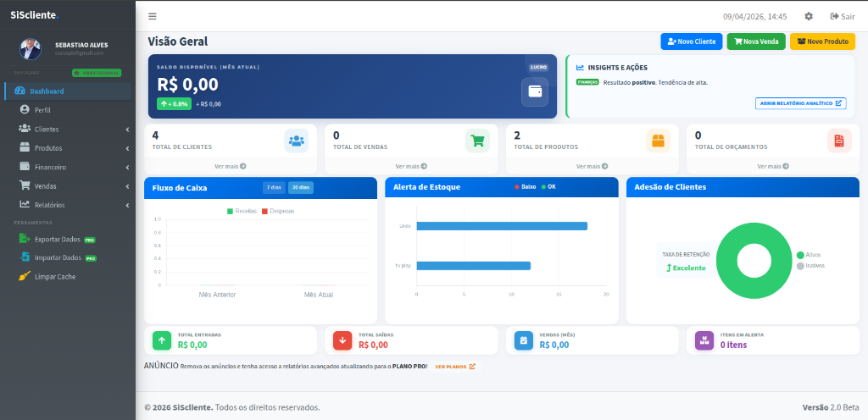Toggle Inativos legend in Adesão chart

(810, 266)
